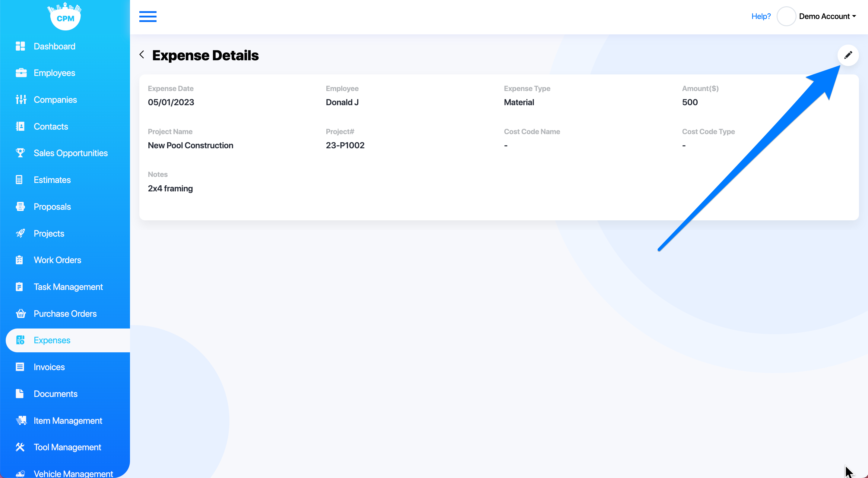Go to Purchase Orders

click(x=65, y=313)
